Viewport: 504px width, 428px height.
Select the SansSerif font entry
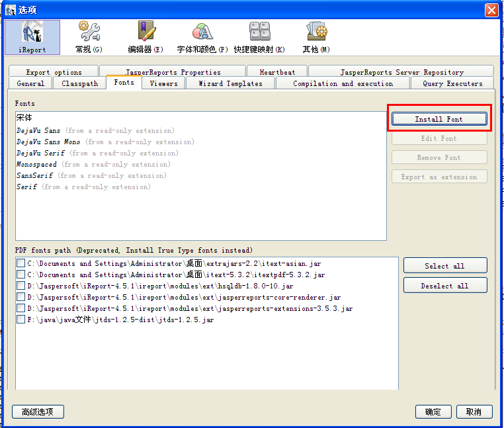point(201,175)
